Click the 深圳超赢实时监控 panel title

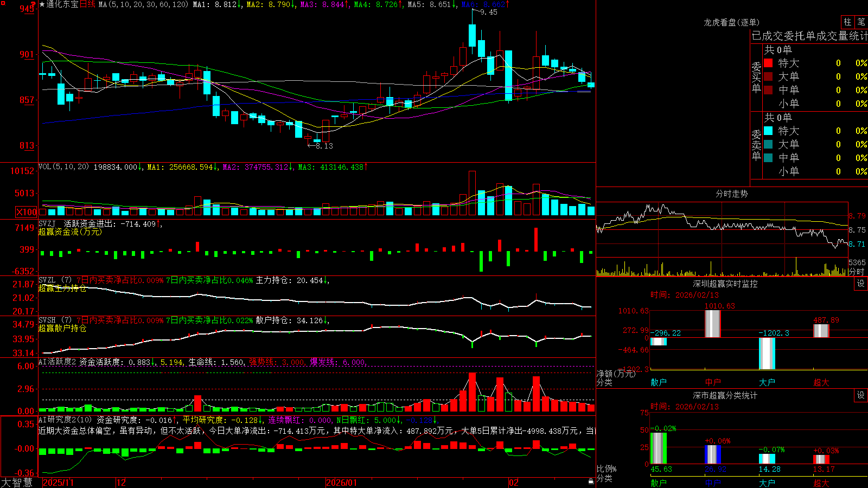point(725,284)
